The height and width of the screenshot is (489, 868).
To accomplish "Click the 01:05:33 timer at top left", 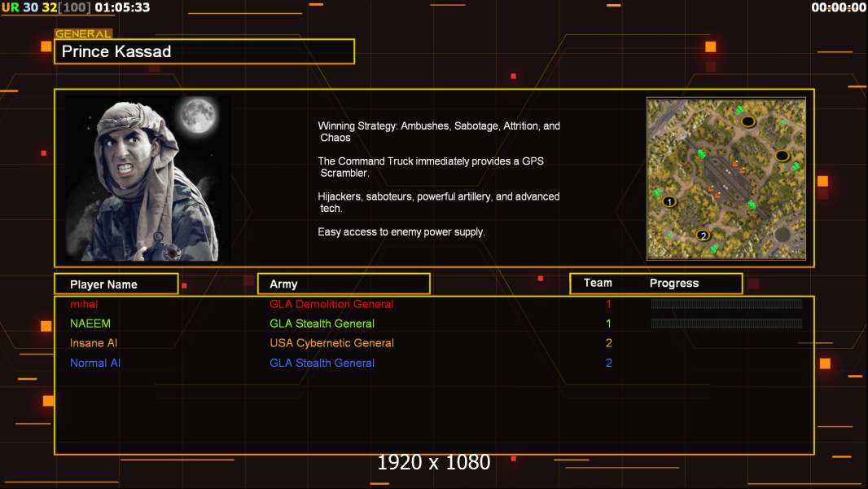I will [x=122, y=7].
